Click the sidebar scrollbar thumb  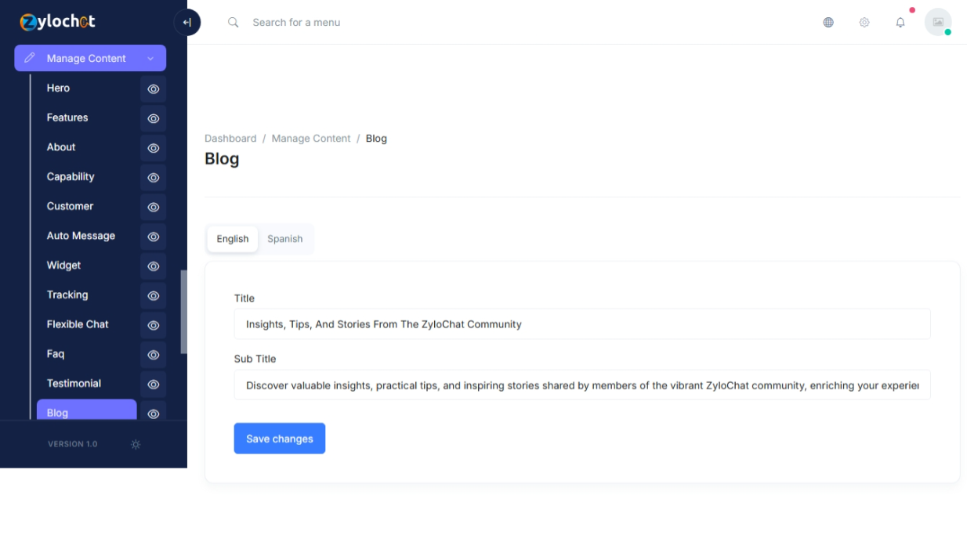[184, 312]
